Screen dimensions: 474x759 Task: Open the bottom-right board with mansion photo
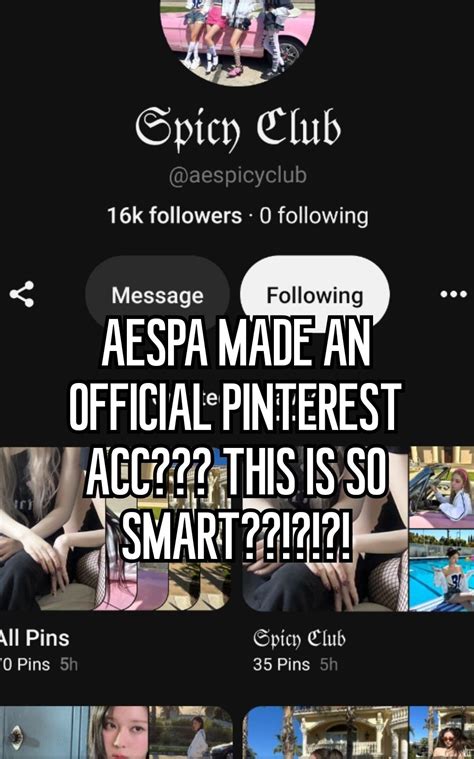pos(325,732)
